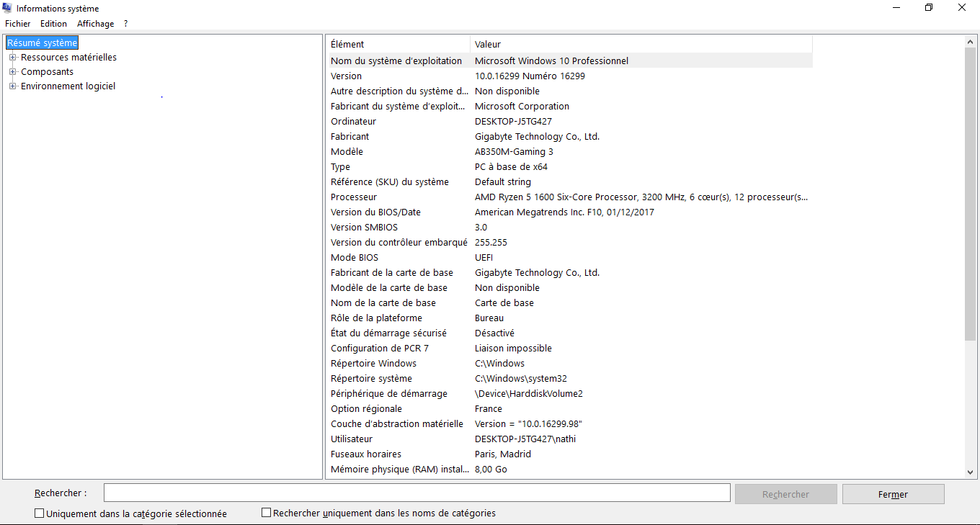Select the Répertoire Windows row

(570, 363)
